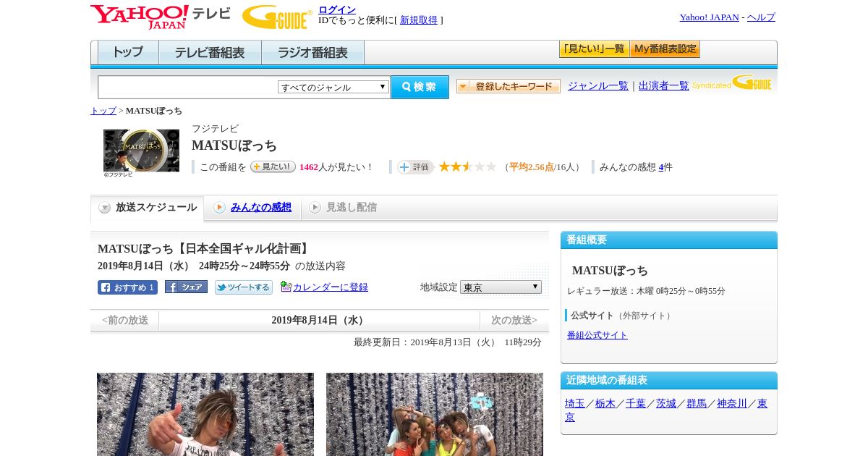Click the 見たい! plus button
This screenshot has width=868, height=456.
pos(273,166)
